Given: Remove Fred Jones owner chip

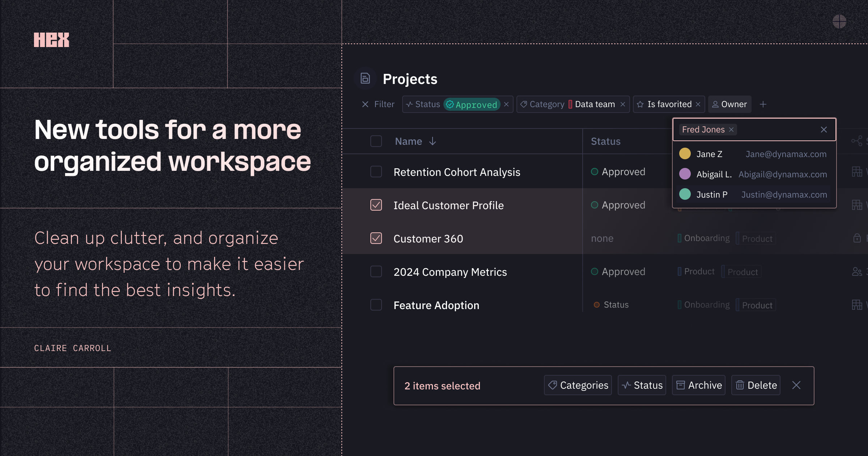Looking at the screenshot, I should pos(731,130).
